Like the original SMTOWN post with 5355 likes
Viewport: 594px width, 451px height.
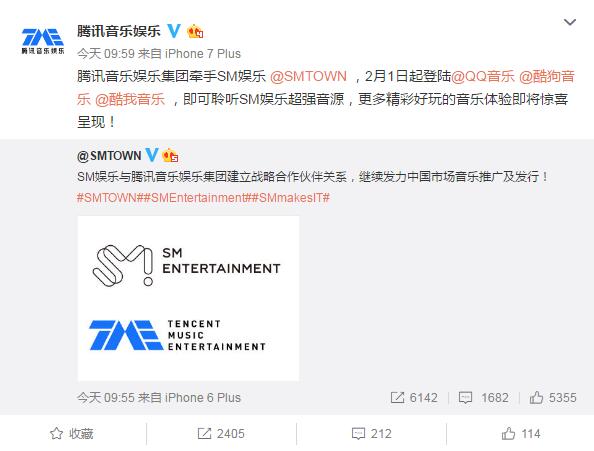pyautogui.click(x=553, y=398)
